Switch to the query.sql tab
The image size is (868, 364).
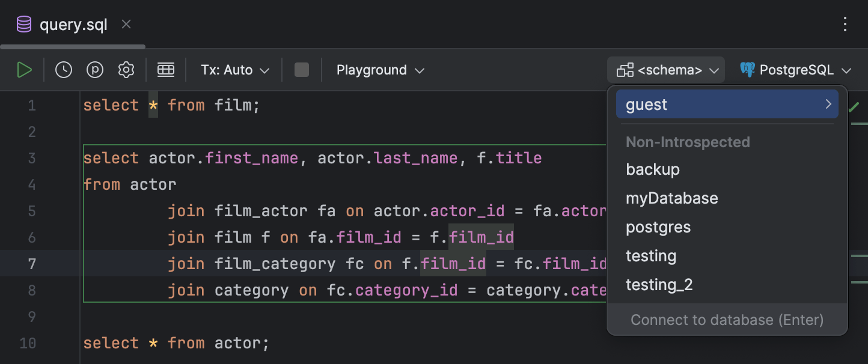(x=73, y=25)
